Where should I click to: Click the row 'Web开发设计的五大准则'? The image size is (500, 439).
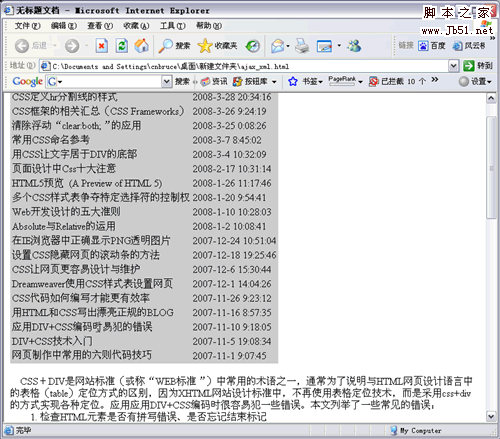[x=144, y=212]
